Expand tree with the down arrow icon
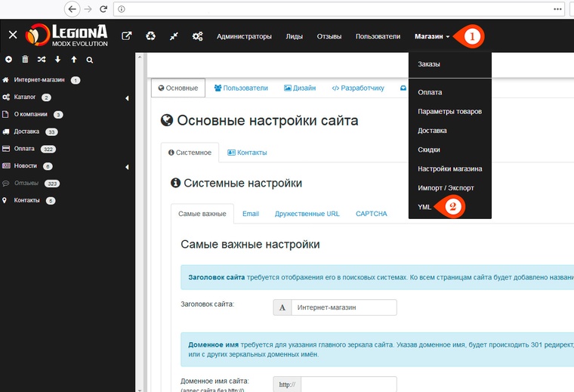Viewport: 574px width, 392px height. (x=57, y=59)
